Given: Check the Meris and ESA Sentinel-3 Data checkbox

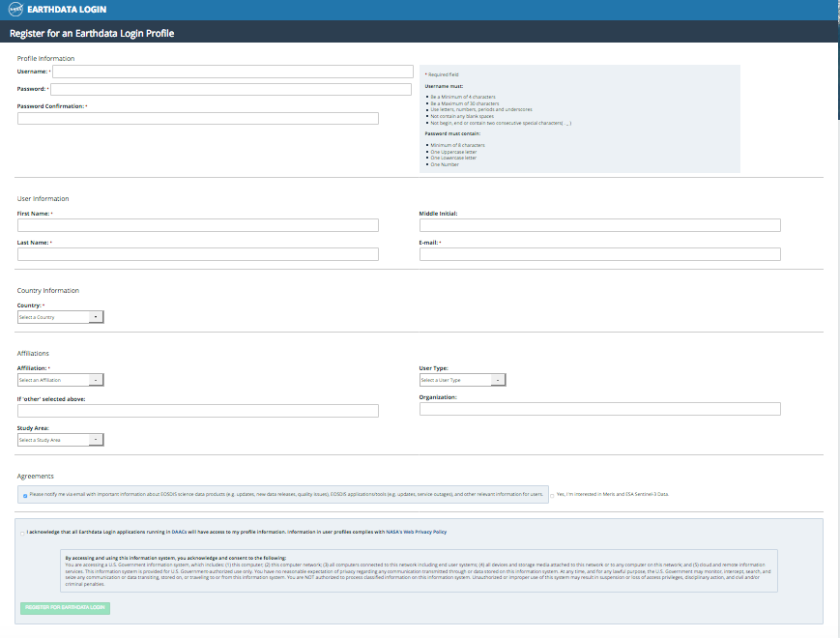Looking at the screenshot, I should [x=552, y=496].
